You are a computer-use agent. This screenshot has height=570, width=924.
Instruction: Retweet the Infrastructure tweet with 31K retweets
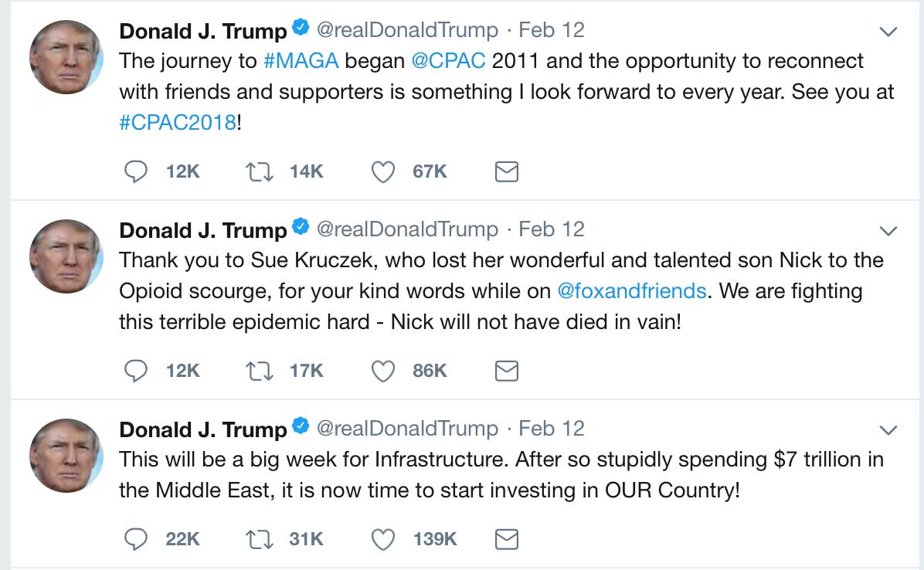point(260,539)
